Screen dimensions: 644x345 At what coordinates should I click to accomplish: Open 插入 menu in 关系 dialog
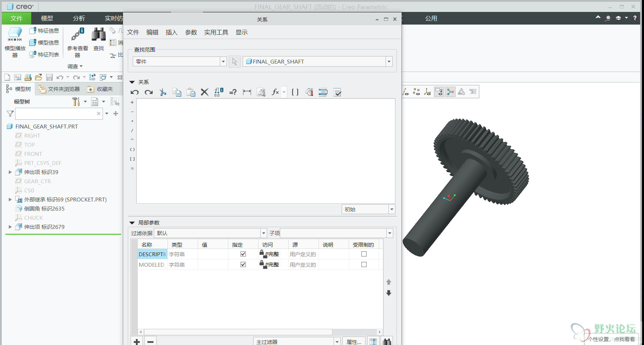click(x=172, y=32)
